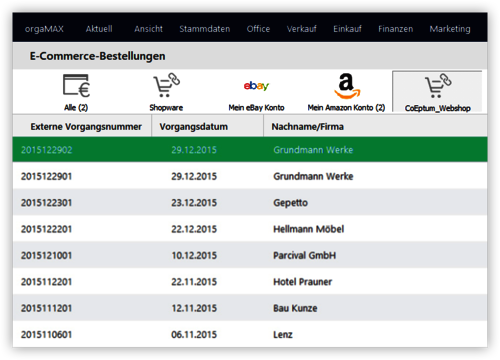Open the Ansicht menu
500x360 pixels.
[148, 29]
